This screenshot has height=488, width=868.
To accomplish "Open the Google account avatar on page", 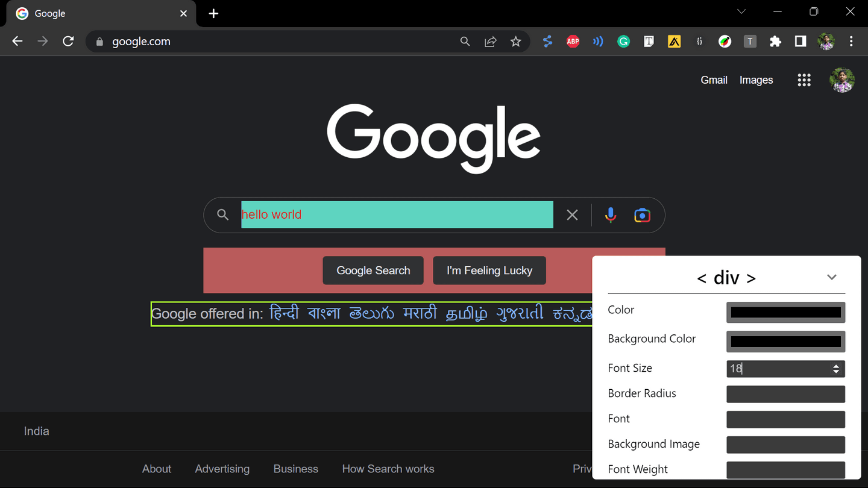I will (842, 80).
